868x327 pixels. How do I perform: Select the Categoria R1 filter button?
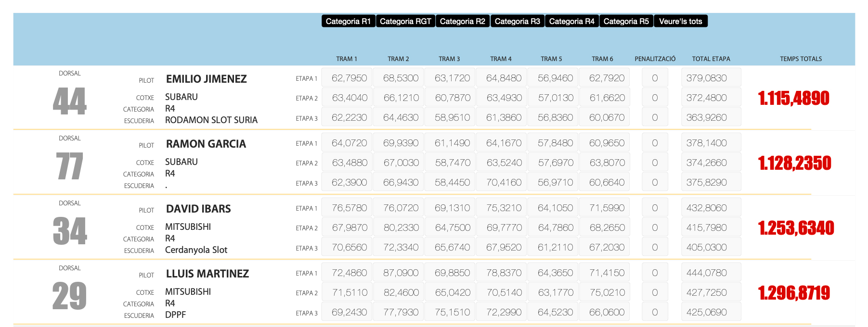[348, 21]
